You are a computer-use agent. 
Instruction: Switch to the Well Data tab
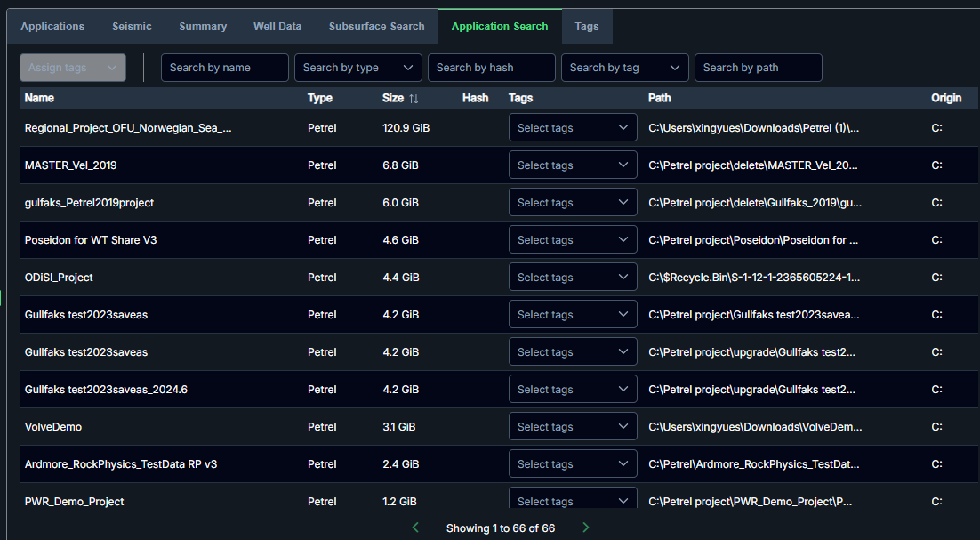click(x=277, y=27)
